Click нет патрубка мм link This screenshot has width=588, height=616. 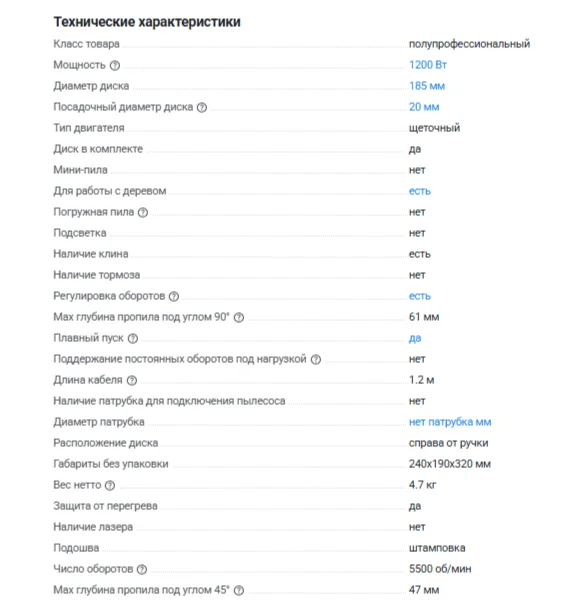coord(450,422)
